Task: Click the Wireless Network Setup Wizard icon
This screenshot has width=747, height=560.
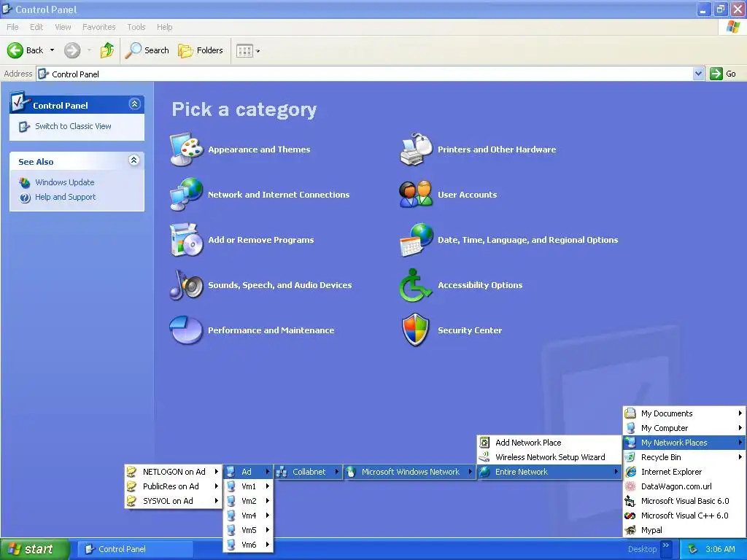Action: click(484, 457)
